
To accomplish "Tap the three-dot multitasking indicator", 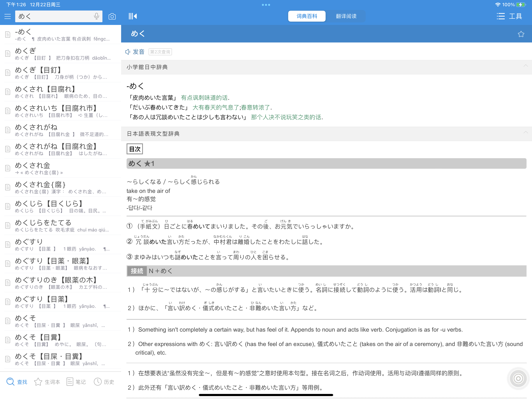I will coord(266,5).
